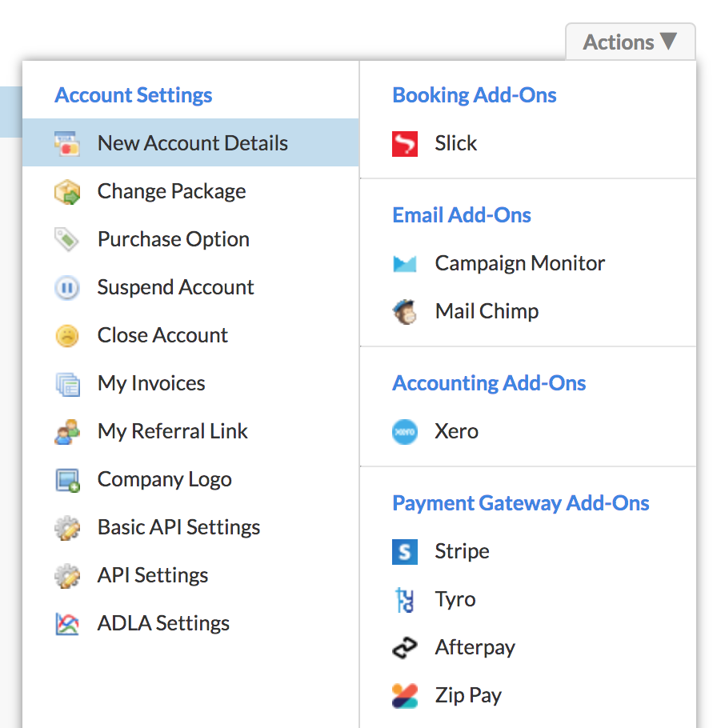The height and width of the screenshot is (728, 717).
Task: Click the Mail Chimp monkey icon
Action: 404,311
